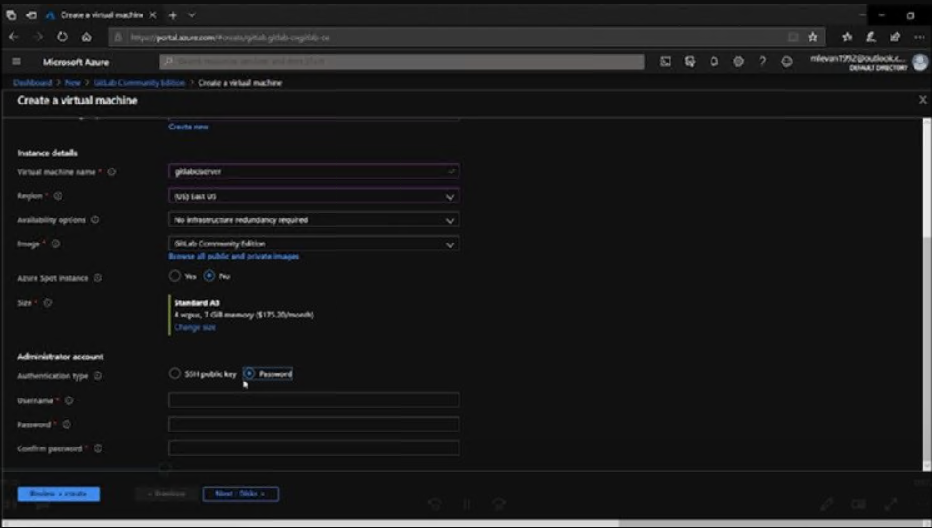Click the Azure search resources box

click(x=402, y=61)
